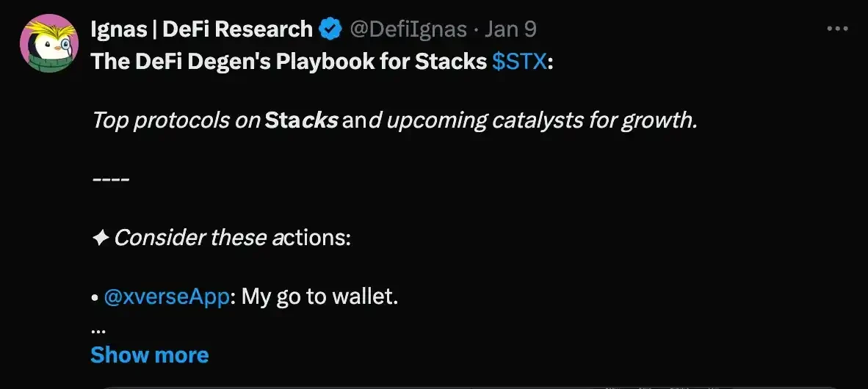868x389 pixels.
Task: Open the @xverseApp mention
Action: tap(166, 297)
